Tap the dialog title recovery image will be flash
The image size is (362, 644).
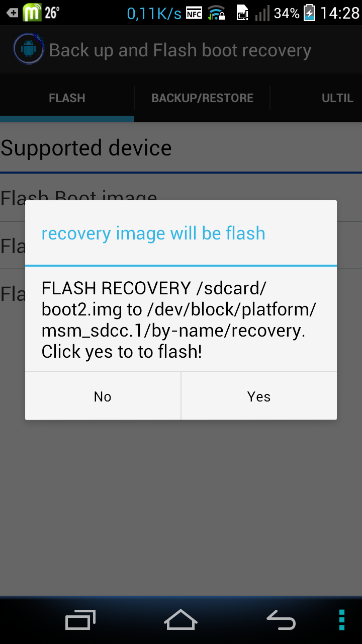tap(153, 233)
